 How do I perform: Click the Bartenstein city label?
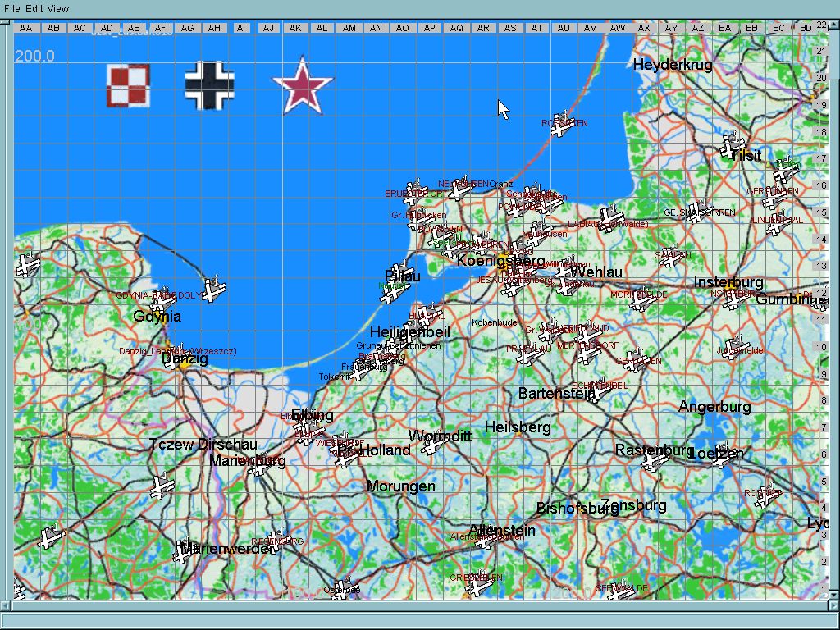click(x=557, y=393)
